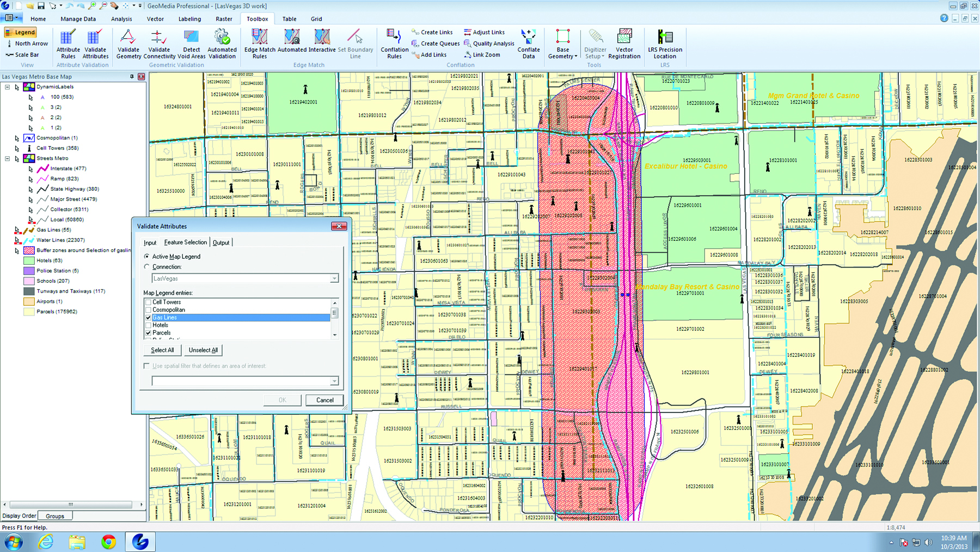Open the spatial filter dropdown
This screenshot has height=552, width=980.
334,381
